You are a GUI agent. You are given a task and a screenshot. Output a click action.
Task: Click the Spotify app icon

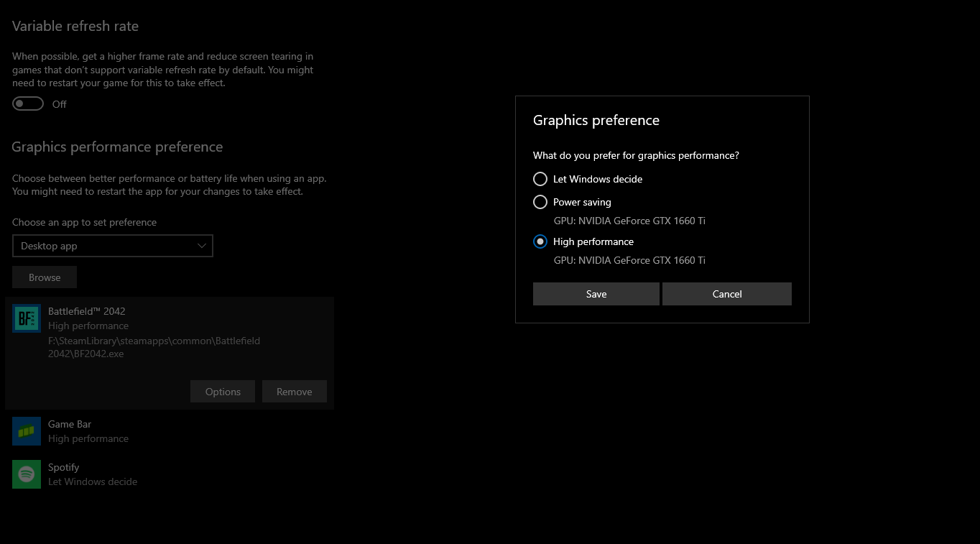click(x=27, y=474)
